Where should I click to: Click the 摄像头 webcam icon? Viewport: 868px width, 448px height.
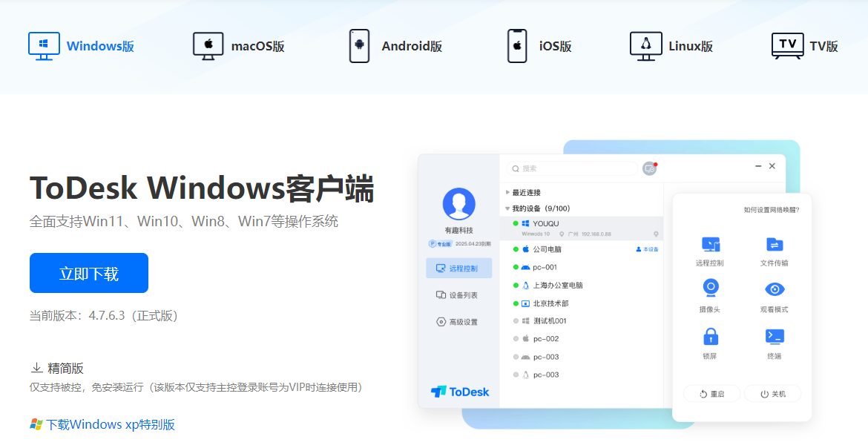pos(710,288)
